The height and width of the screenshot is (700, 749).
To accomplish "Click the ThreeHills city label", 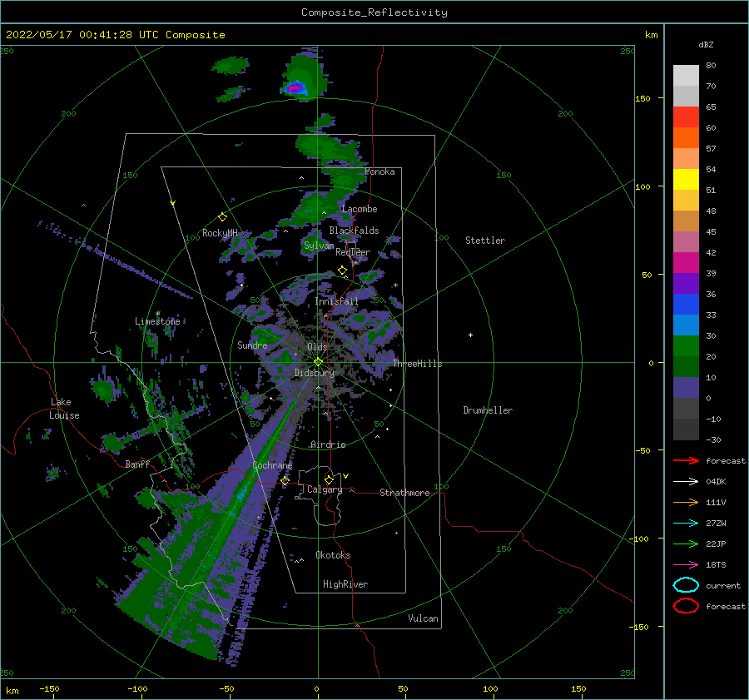I will click(417, 364).
